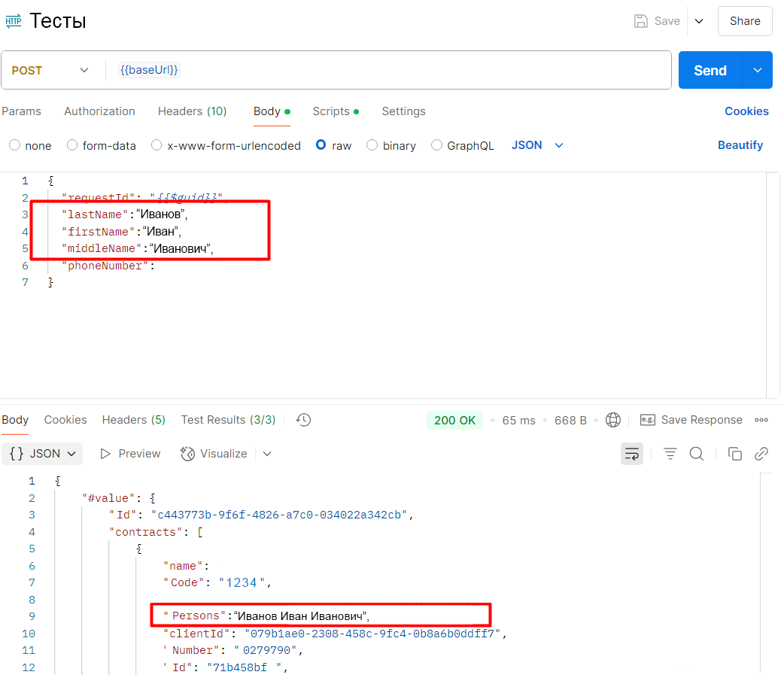Click the Beautify link
Viewport: 784px width, 687px height.
(x=740, y=145)
